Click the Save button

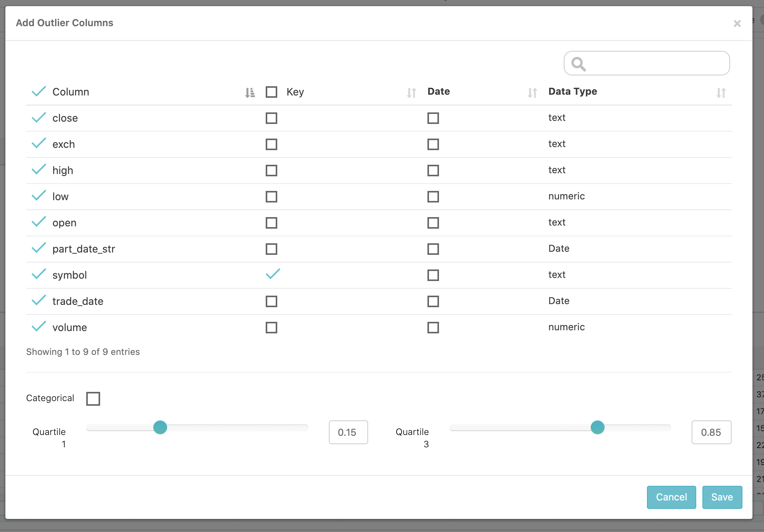click(x=722, y=497)
